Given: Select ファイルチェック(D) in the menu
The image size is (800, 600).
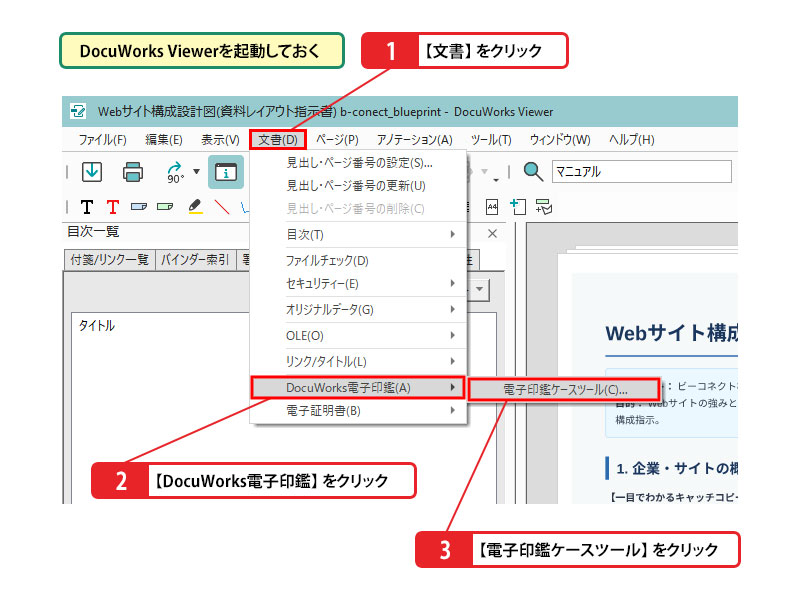Looking at the screenshot, I should [x=359, y=261].
